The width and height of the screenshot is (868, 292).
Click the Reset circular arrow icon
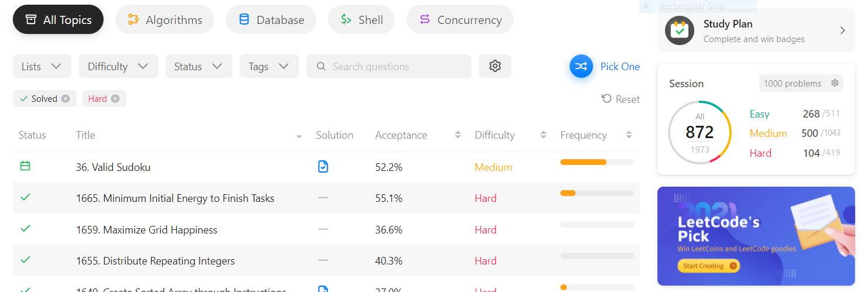pyautogui.click(x=607, y=99)
